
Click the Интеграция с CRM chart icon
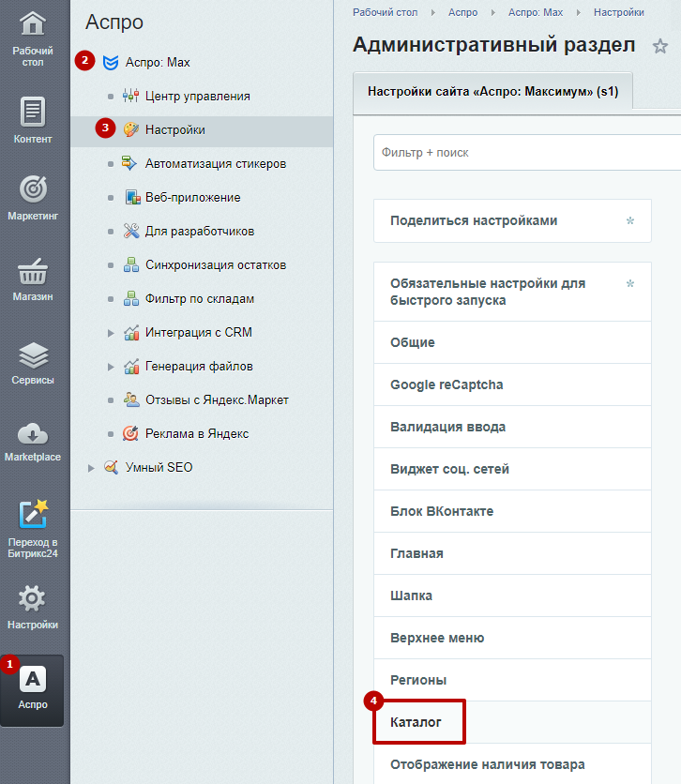click(131, 333)
